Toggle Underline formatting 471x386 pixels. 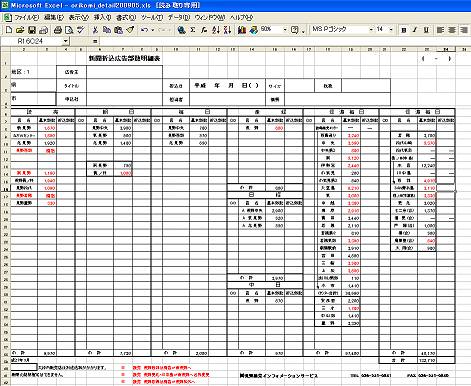coord(426,30)
